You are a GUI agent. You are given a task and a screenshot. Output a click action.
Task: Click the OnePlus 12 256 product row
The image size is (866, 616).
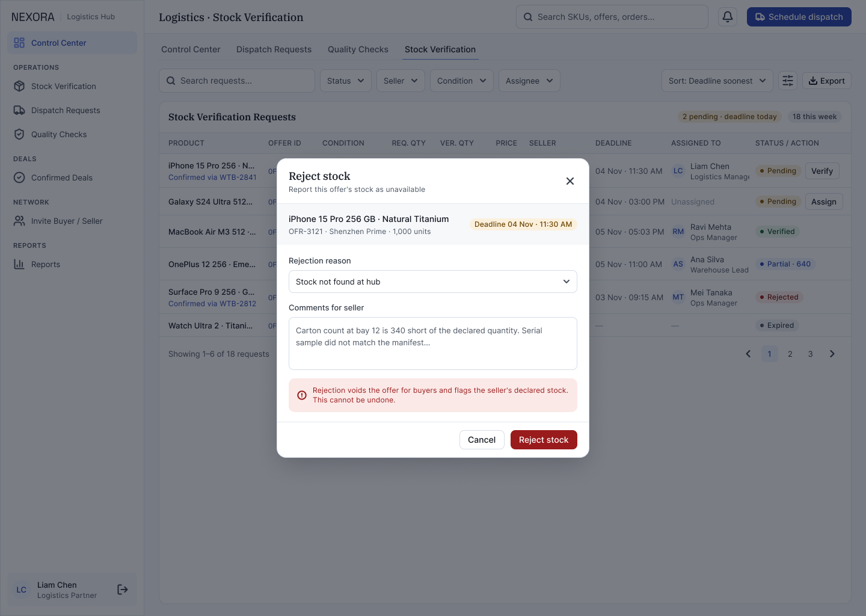pos(505,264)
